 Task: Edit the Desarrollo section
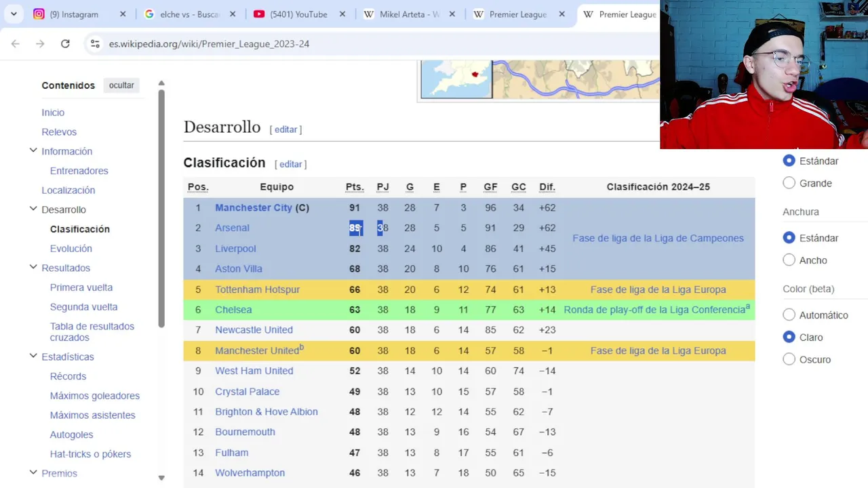pyautogui.click(x=285, y=129)
